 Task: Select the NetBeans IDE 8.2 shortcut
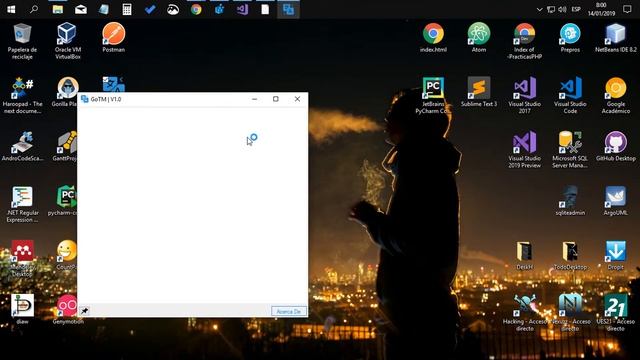tap(616, 38)
